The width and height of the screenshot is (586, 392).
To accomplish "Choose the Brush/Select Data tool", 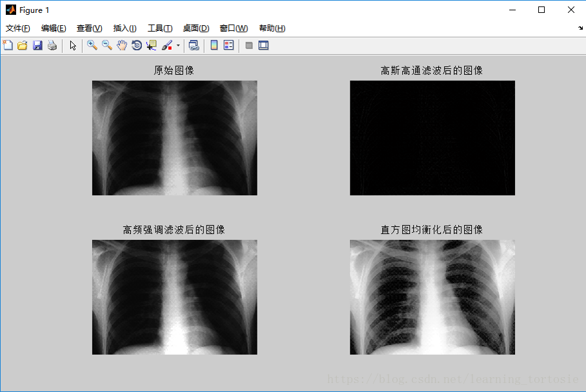I will pyautogui.click(x=167, y=46).
